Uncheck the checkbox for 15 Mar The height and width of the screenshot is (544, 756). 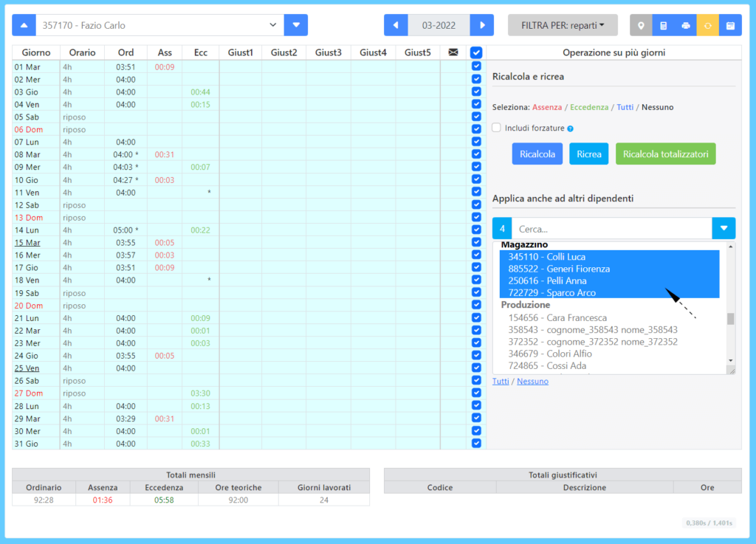point(476,242)
